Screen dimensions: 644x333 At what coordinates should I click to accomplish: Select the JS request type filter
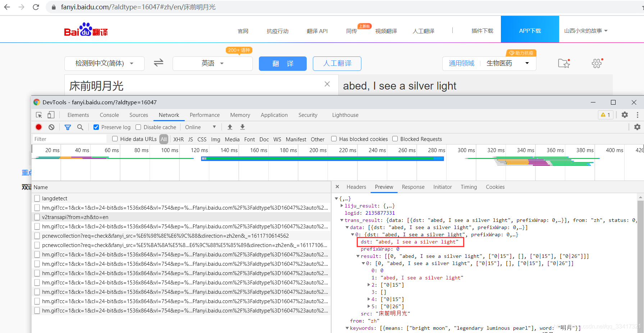(191, 139)
